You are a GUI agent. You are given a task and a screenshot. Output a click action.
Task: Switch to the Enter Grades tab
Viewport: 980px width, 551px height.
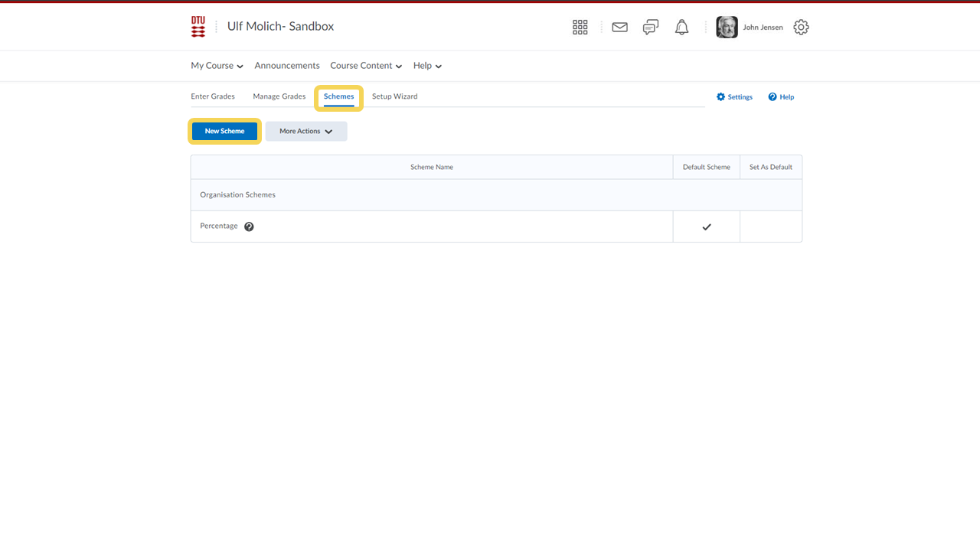click(x=213, y=96)
